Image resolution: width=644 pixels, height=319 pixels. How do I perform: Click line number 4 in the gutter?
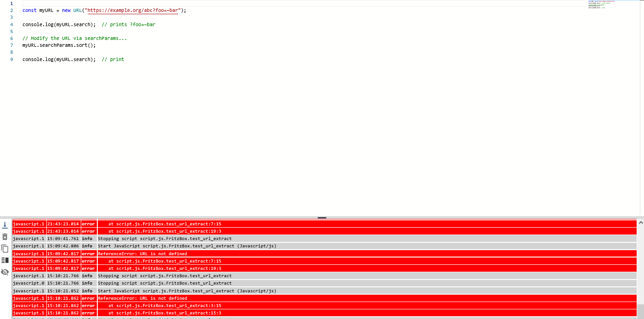[11, 24]
